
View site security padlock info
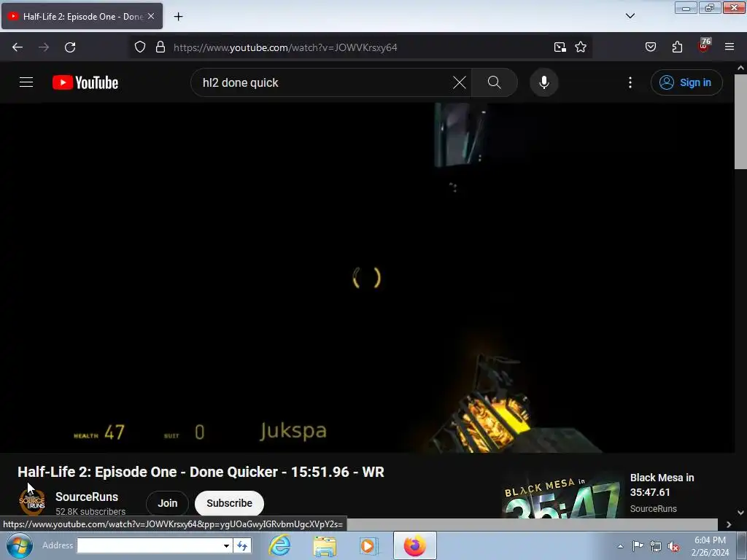[x=160, y=47]
